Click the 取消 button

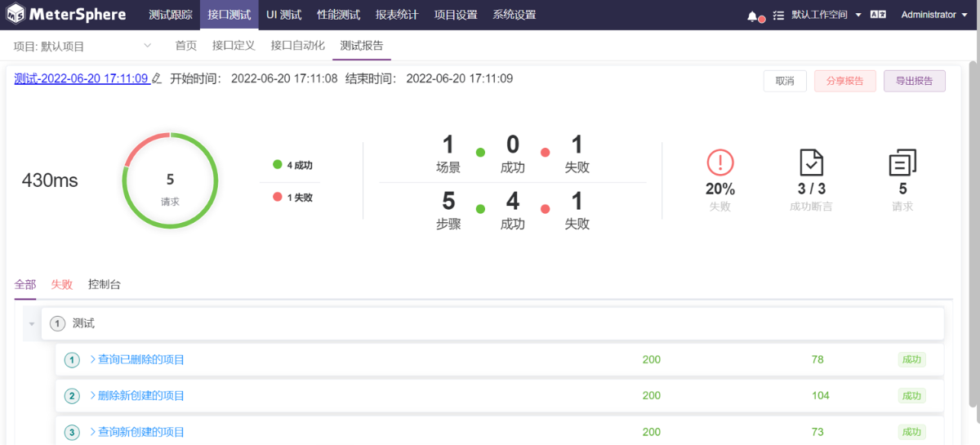(x=785, y=81)
